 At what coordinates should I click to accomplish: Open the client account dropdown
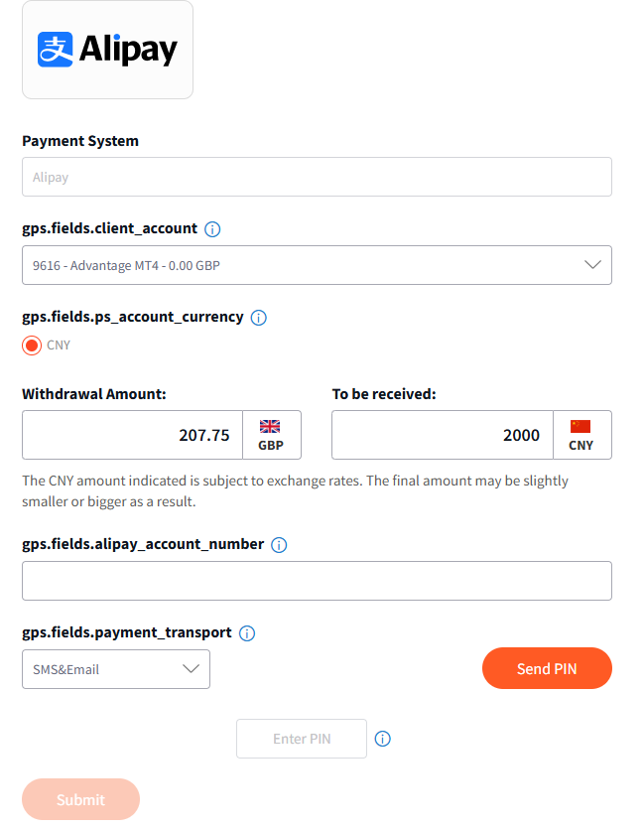pos(317,265)
